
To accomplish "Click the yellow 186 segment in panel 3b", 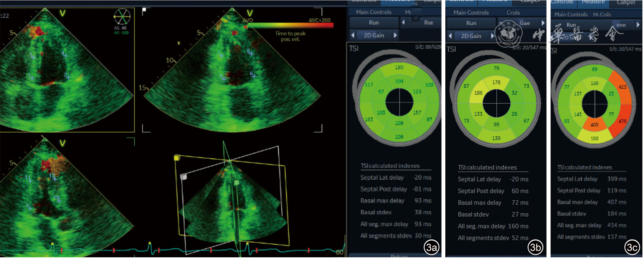I will pyautogui.click(x=478, y=93).
